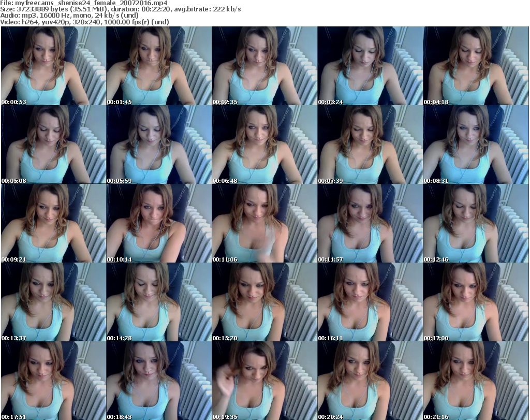This screenshot has width=530, height=420.
Task: Open the frame stamped 00:07:39
Action: (x=370, y=144)
